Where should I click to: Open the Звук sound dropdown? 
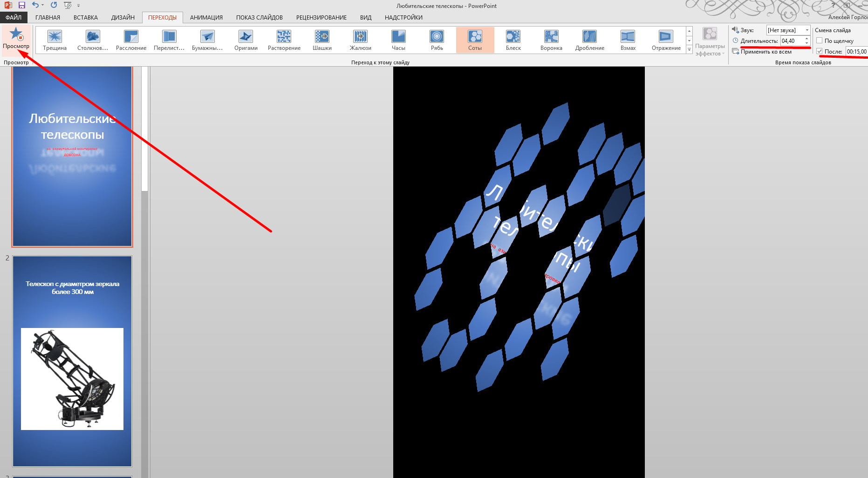coord(807,30)
